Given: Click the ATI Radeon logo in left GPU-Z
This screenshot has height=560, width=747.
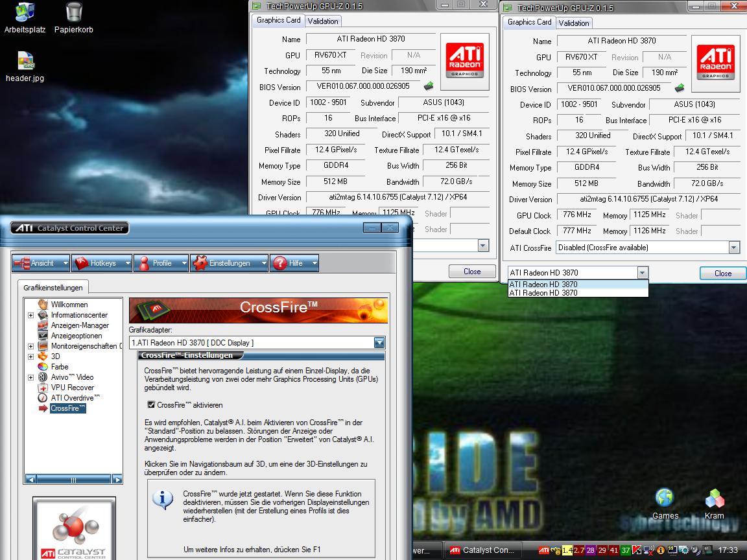Looking at the screenshot, I should tap(464, 61).
